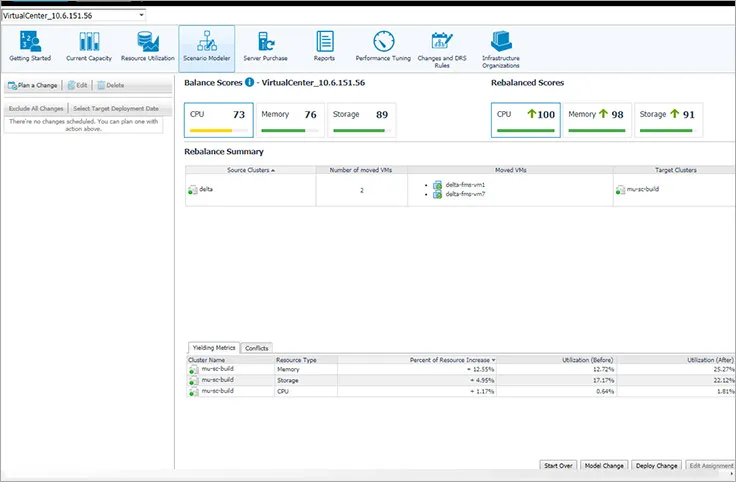Select the Yielding Metrics tab
Viewport: 736px width, 482px height.
point(212,348)
